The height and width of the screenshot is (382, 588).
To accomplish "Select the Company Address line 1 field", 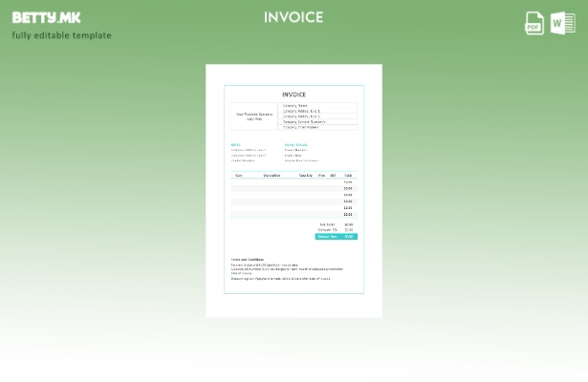I will pyautogui.click(x=301, y=111).
